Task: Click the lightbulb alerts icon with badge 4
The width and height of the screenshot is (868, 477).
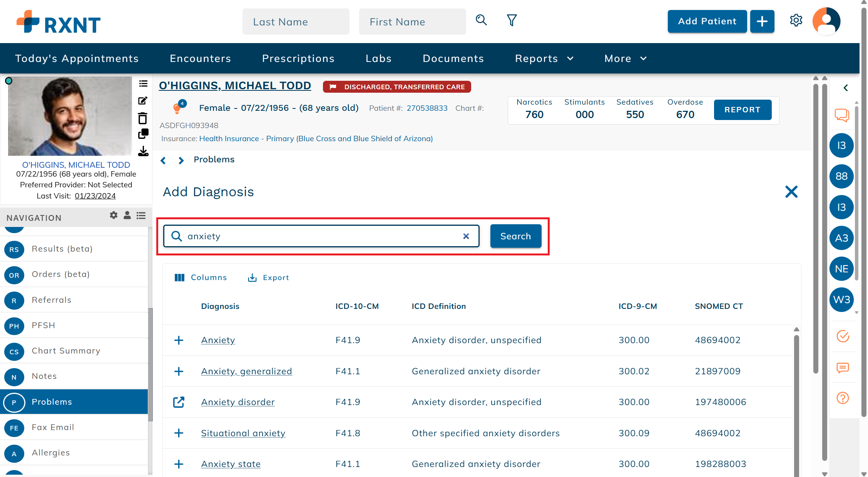Action: pos(179,107)
